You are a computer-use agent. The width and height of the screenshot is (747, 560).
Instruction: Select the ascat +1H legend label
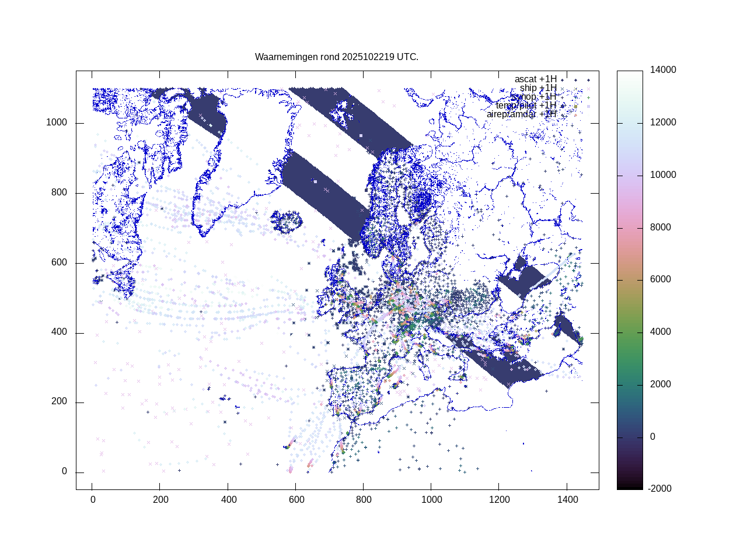pyautogui.click(x=535, y=79)
